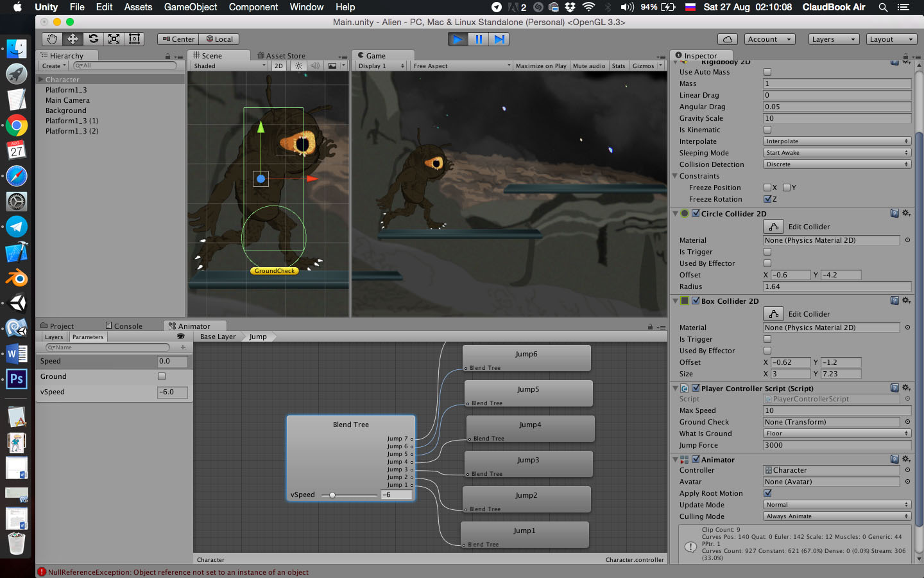Open Circle Collider 2D gear menu
Viewport: 924px width, 578px height.
tap(906, 213)
